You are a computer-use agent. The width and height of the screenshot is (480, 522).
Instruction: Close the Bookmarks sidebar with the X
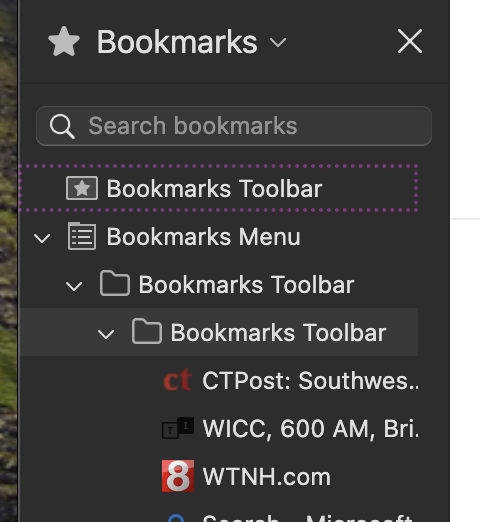tap(410, 41)
